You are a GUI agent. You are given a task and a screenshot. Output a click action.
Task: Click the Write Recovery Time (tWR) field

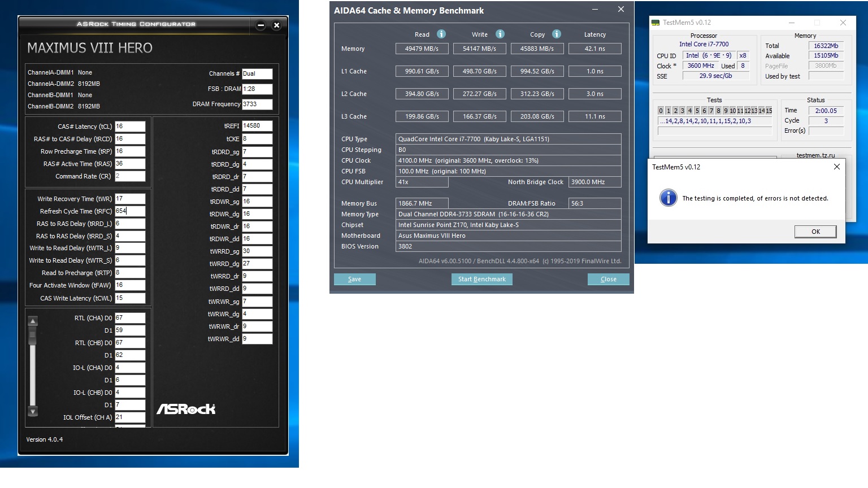[130, 199]
